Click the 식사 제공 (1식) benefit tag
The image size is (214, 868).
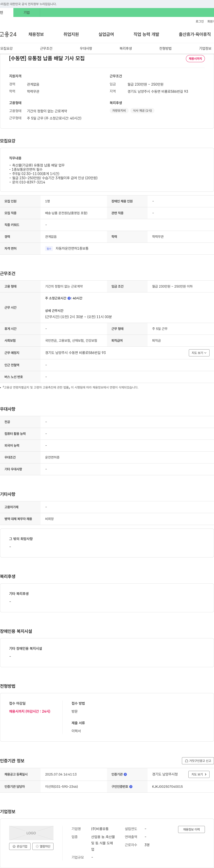pyautogui.click(x=142, y=111)
